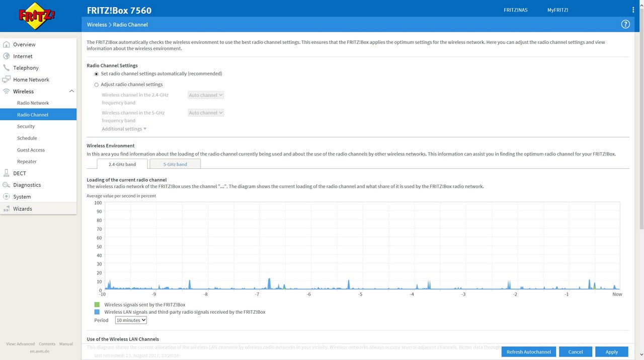Click the Refresh Autochannel button
Viewport: 644px width, 360px height.
[529, 352]
